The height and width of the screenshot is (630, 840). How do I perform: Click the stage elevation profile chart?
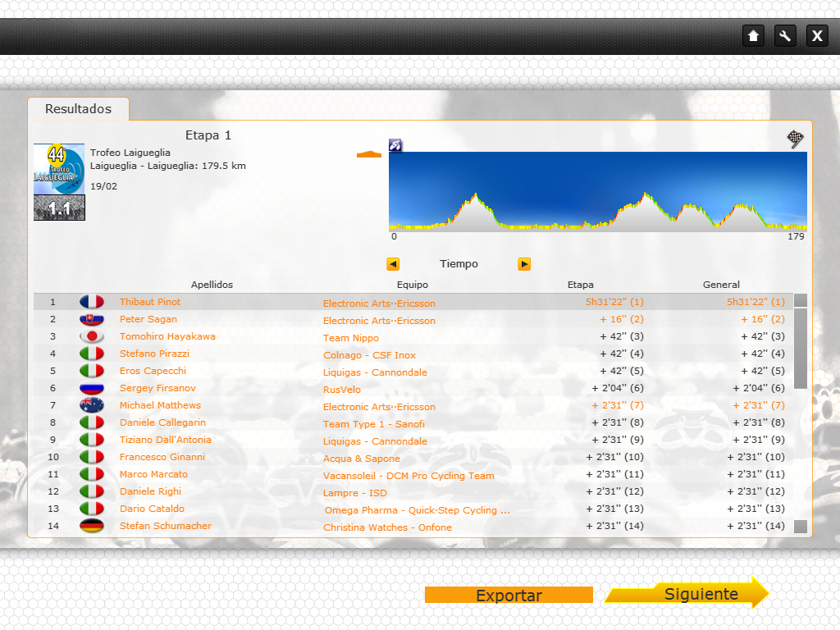598,192
